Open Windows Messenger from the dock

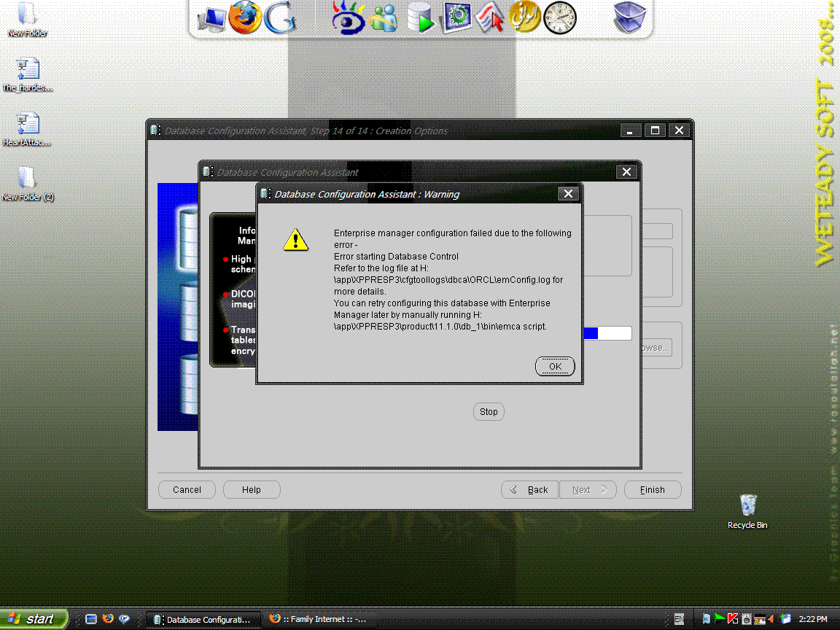(x=384, y=17)
